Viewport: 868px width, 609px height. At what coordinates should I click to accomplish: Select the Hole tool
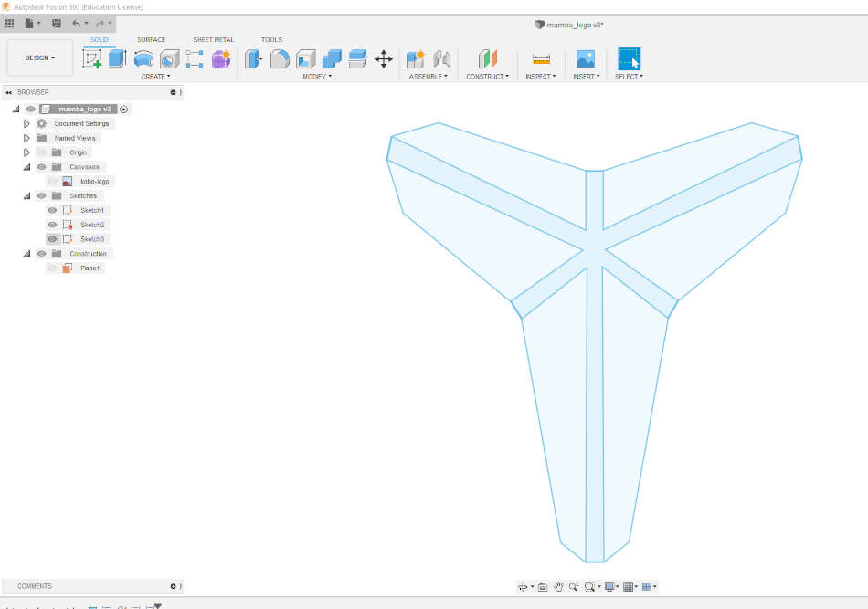(x=170, y=59)
